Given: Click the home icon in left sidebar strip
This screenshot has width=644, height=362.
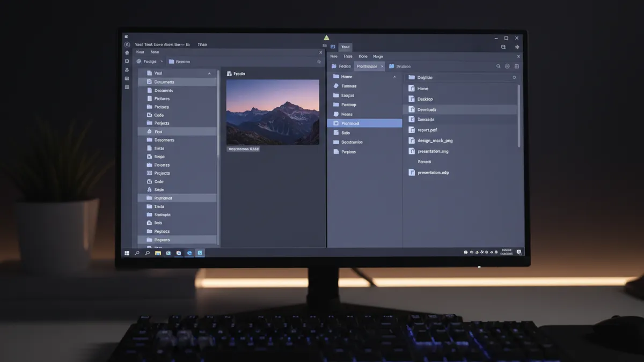Looking at the screenshot, I should click(x=127, y=53).
